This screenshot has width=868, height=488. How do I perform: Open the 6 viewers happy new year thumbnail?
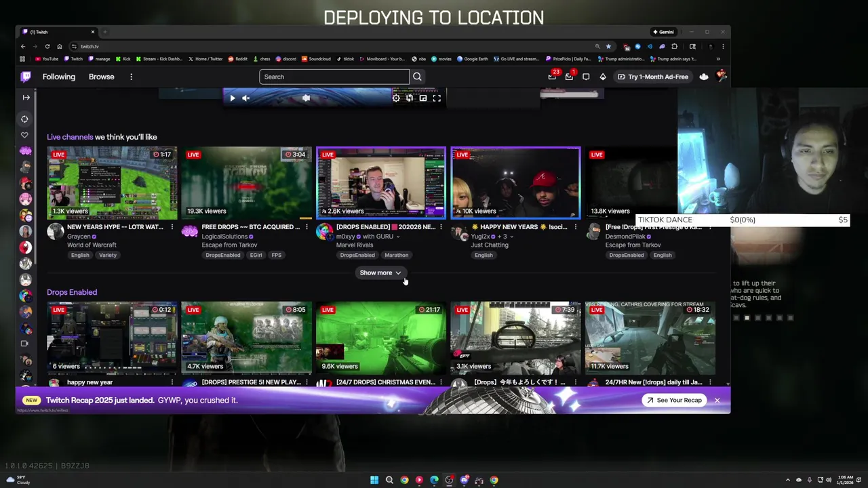point(112,338)
